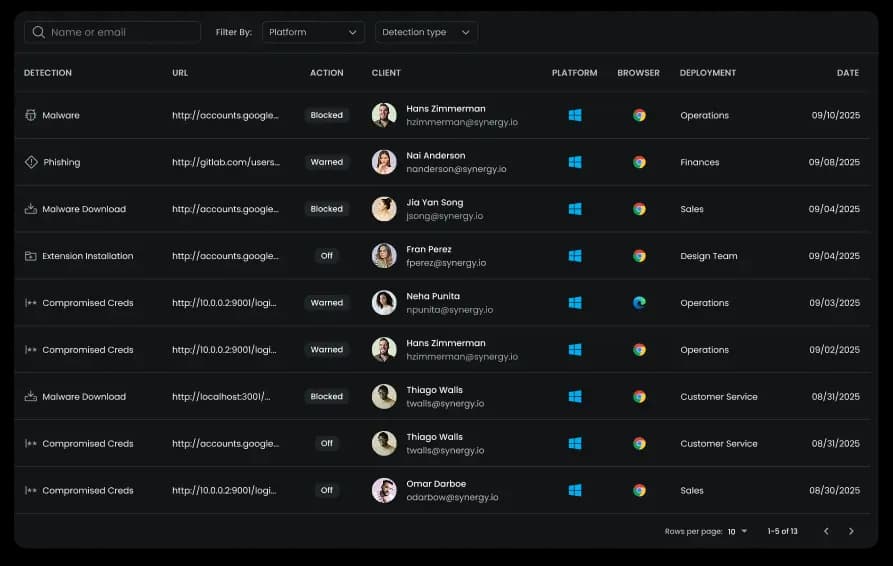Go to the previous page of results

(826, 531)
